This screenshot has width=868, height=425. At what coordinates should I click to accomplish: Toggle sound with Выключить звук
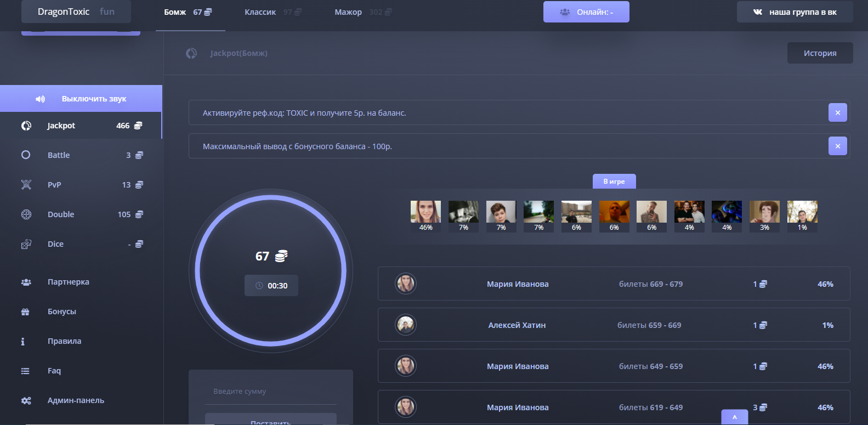tap(81, 99)
